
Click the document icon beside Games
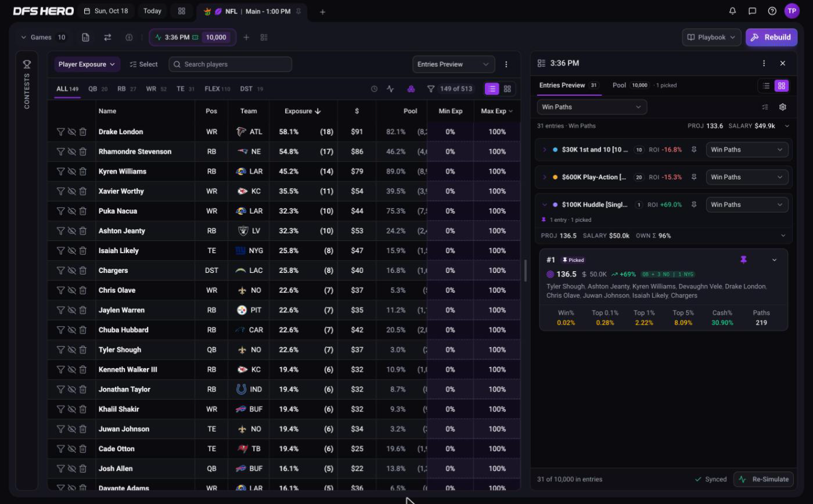click(x=85, y=37)
